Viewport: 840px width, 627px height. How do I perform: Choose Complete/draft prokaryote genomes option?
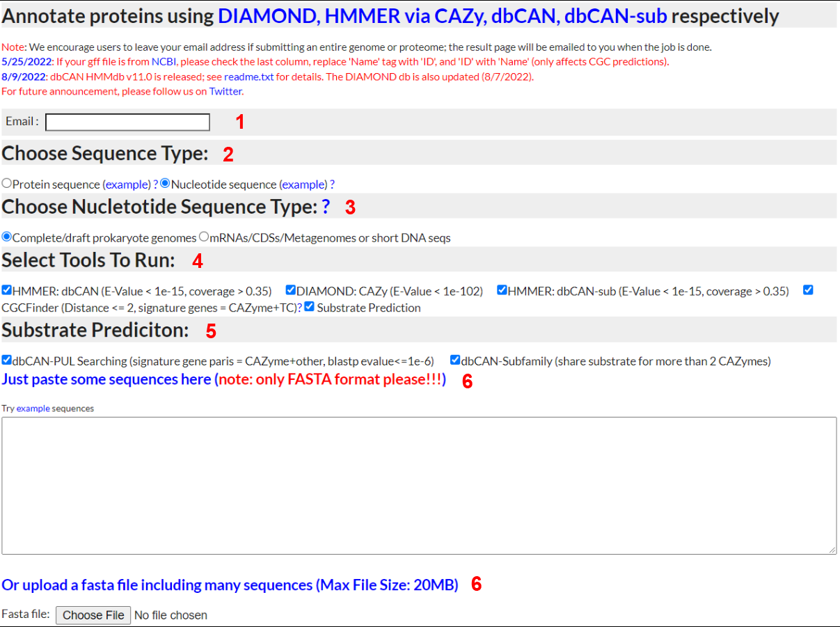pos(7,237)
